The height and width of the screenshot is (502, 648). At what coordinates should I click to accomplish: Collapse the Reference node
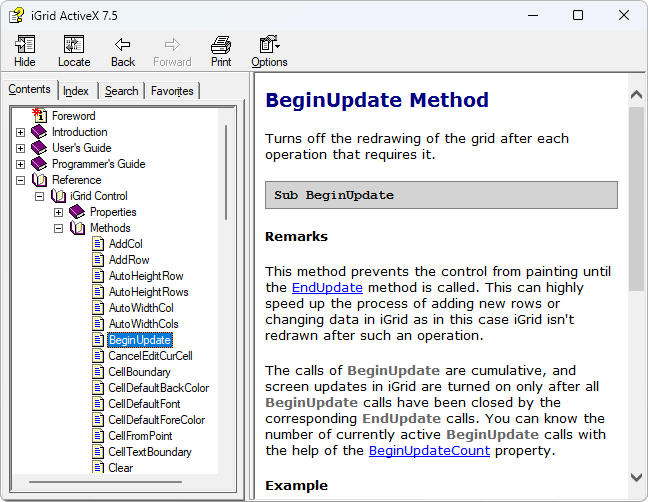(x=20, y=181)
